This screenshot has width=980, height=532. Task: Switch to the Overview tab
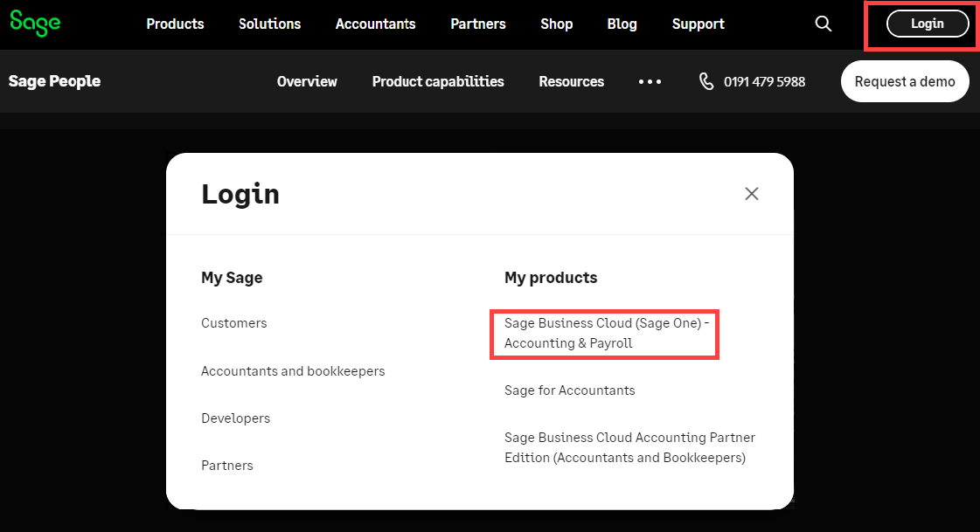[307, 81]
